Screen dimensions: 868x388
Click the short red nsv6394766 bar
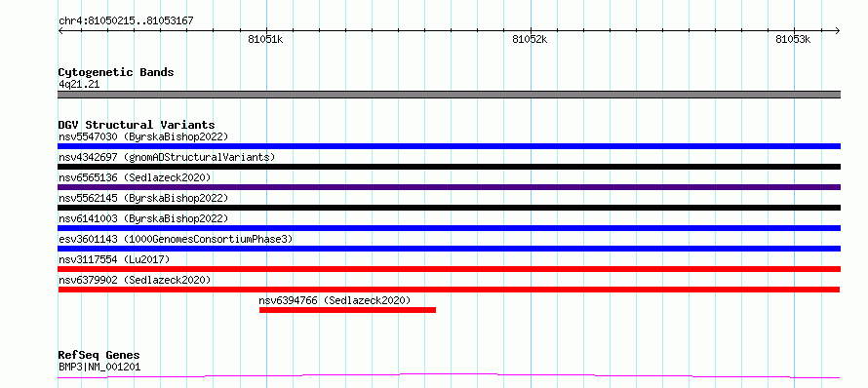click(x=347, y=310)
